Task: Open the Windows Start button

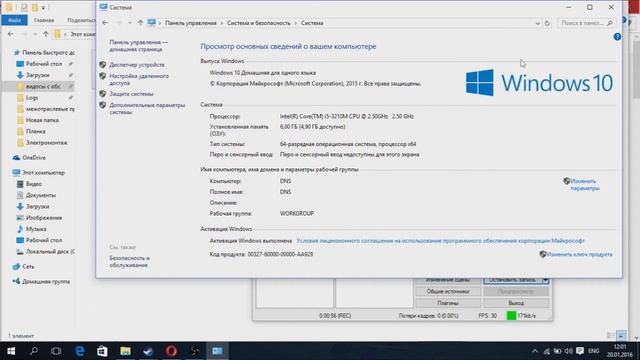Action: click(11, 351)
